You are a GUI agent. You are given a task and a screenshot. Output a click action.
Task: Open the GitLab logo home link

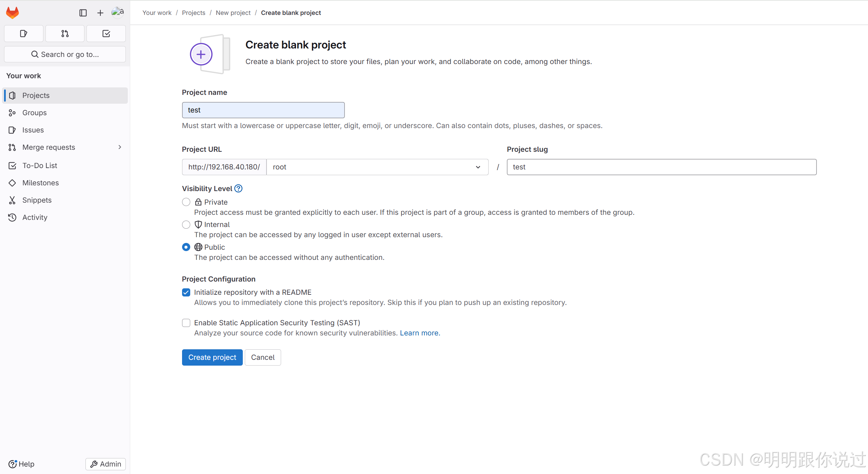pos(13,13)
